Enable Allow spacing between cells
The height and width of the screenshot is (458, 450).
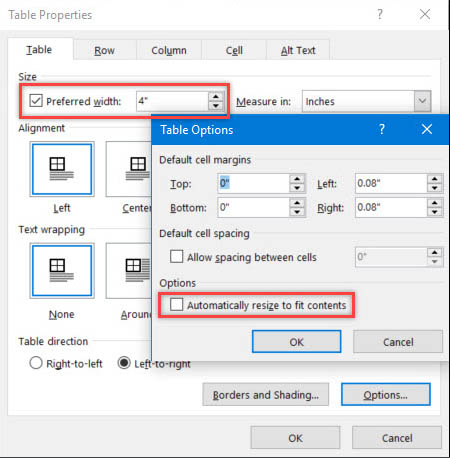point(176,257)
